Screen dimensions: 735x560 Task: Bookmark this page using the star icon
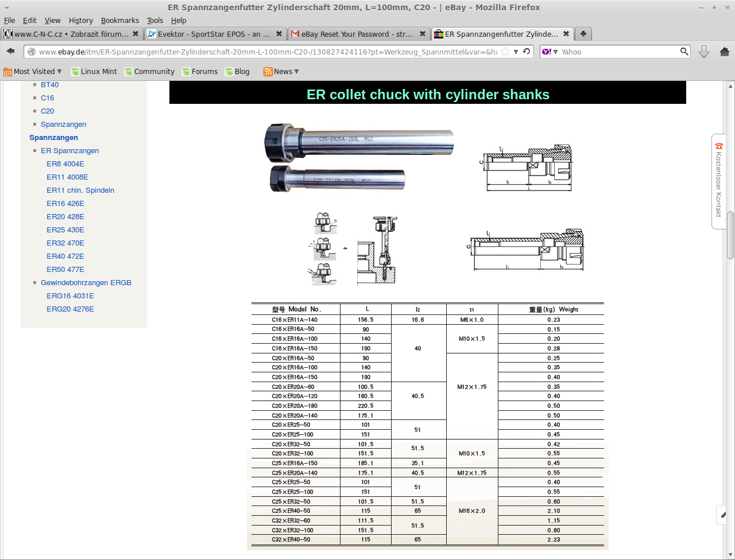pyautogui.click(x=505, y=52)
